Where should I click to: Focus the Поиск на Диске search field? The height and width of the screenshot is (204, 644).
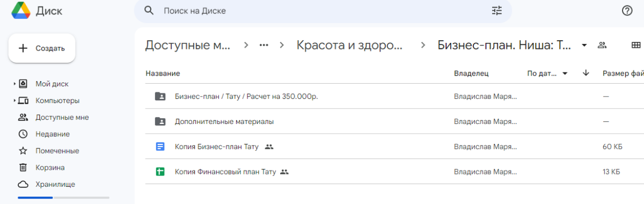coord(323,11)
